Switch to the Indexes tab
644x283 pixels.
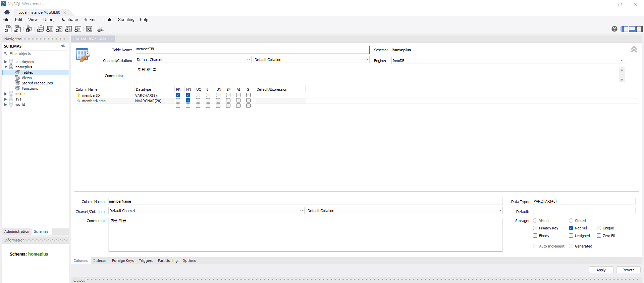100,261
